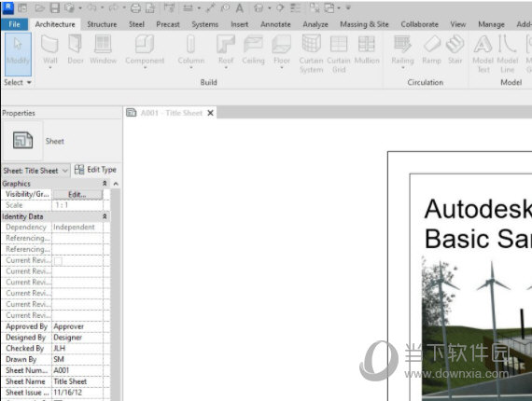
Task: Click the Properties scroll up arrow
Action: click(x=116, y=184)
